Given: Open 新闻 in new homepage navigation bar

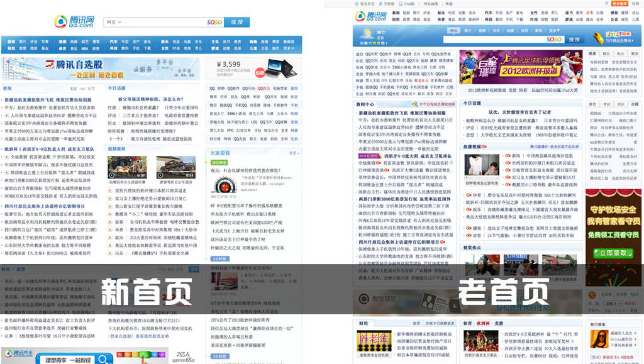Looking at the screenshot, I should [x=11, y=42].
